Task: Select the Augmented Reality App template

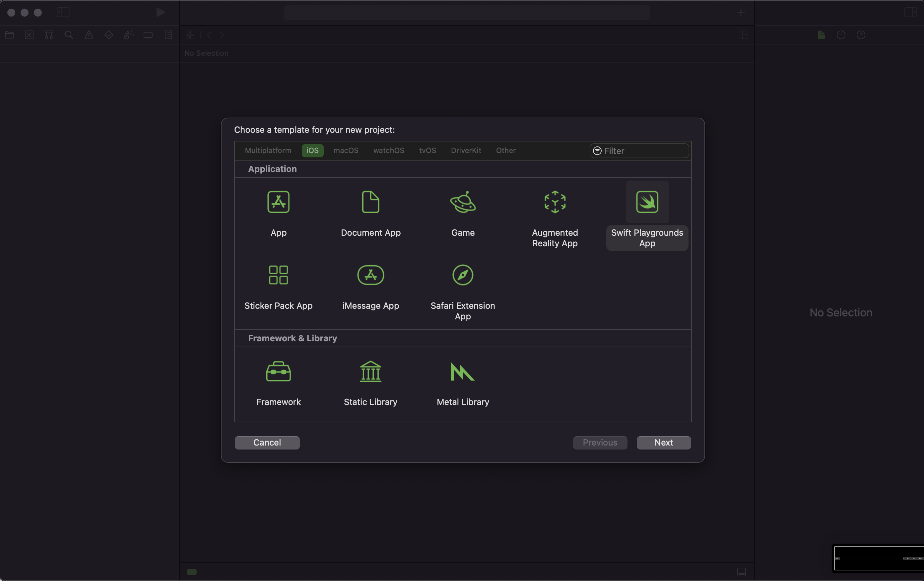Action: (x=555, y=202)
